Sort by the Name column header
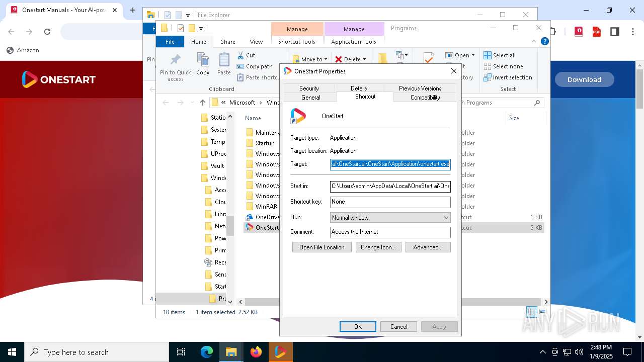This screenshot has height=362, width=644. click(253, 118)
